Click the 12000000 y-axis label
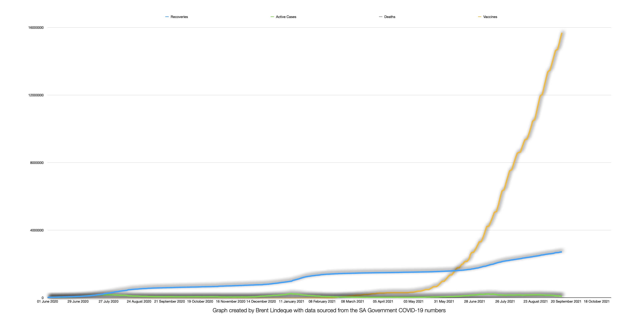The height and width of the screenshot is (335, 644). (36, 95)
